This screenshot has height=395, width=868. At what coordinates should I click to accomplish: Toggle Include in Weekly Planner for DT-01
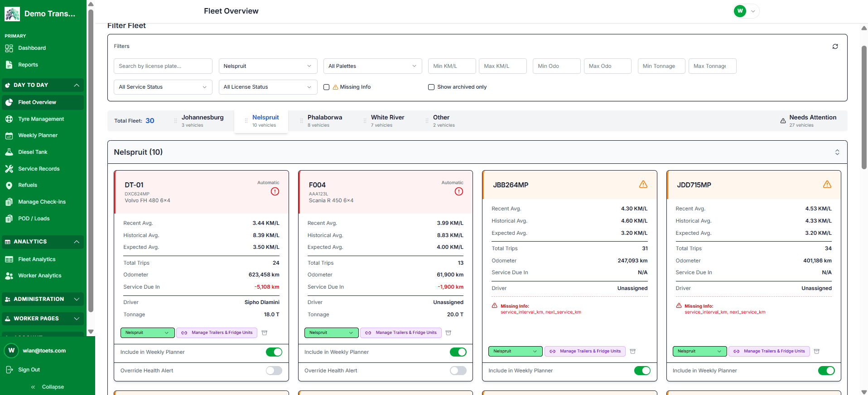click(274, 352)
